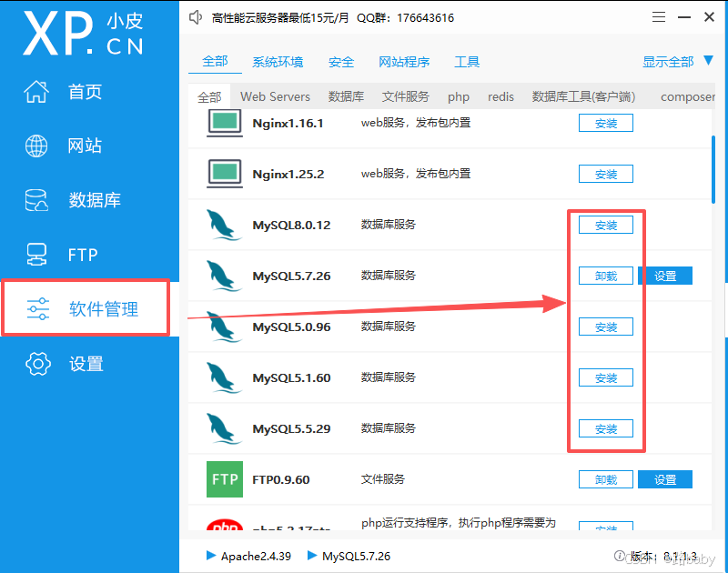Filter by composer sub-tab

[x=688, y=97]
